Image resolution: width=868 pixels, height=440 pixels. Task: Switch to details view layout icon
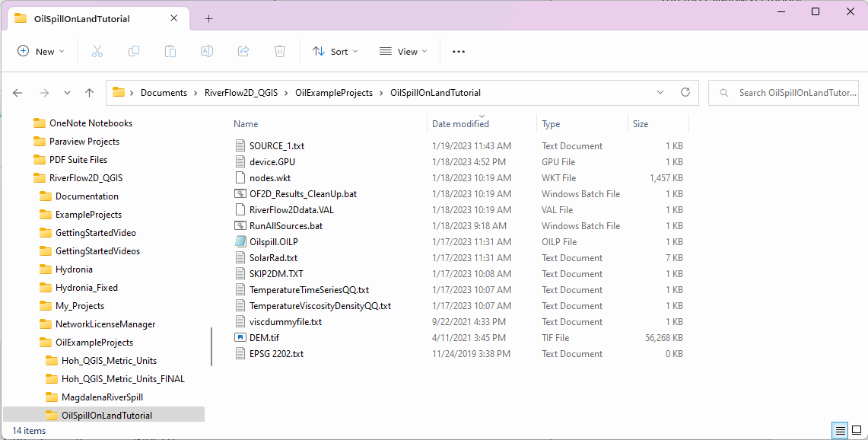pos(841,431)
